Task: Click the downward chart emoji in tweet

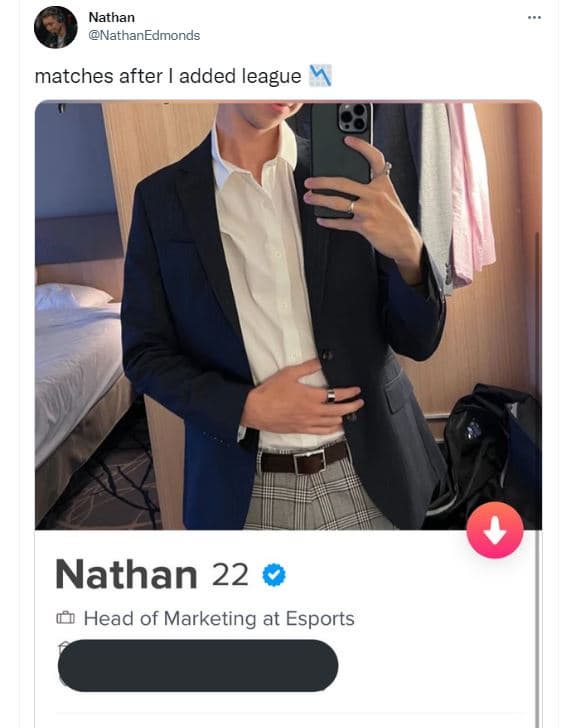Action: coord(320,76)
